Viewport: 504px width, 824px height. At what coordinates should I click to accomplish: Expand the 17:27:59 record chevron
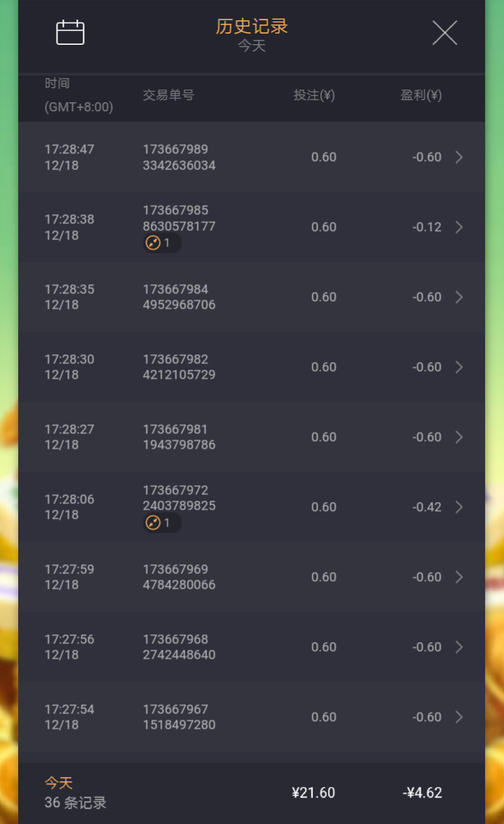pos(459,577)
